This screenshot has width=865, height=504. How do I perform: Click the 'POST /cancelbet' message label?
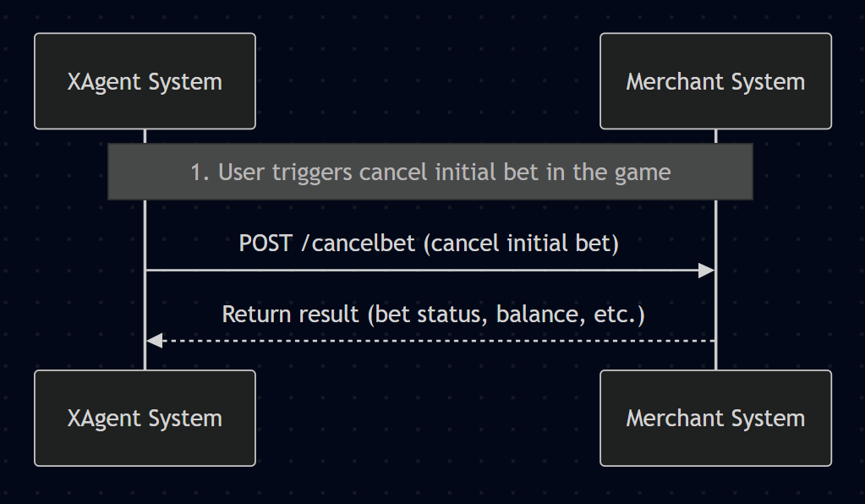point(430,244)
